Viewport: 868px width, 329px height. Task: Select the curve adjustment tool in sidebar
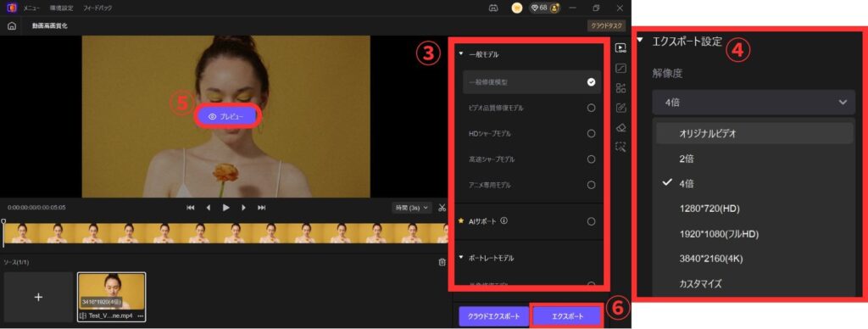[620, 69]
